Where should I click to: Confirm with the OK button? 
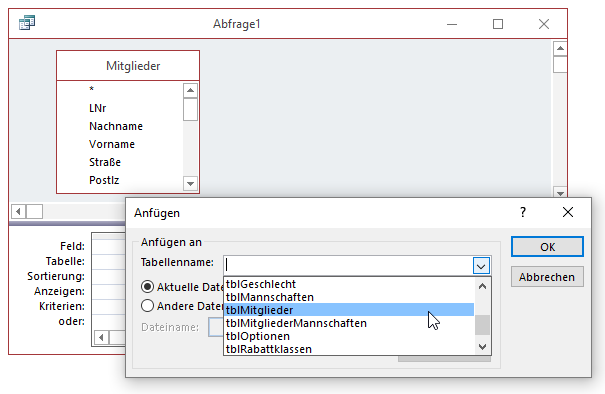pos(547,247)
